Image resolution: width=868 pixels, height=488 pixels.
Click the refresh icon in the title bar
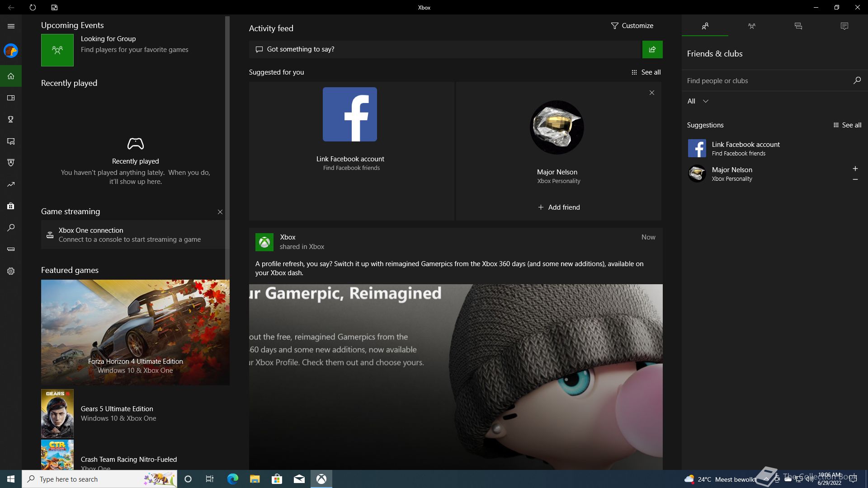pyautogui.click(x=33, y=7)
